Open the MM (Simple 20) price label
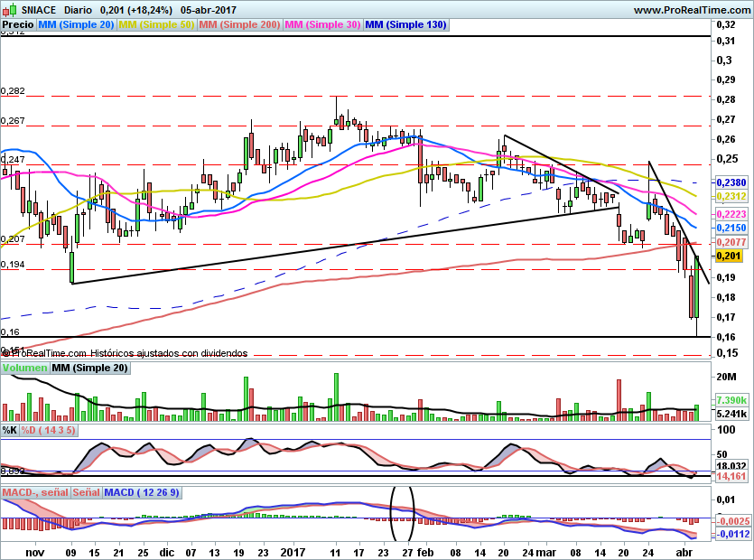 [76, 24]
